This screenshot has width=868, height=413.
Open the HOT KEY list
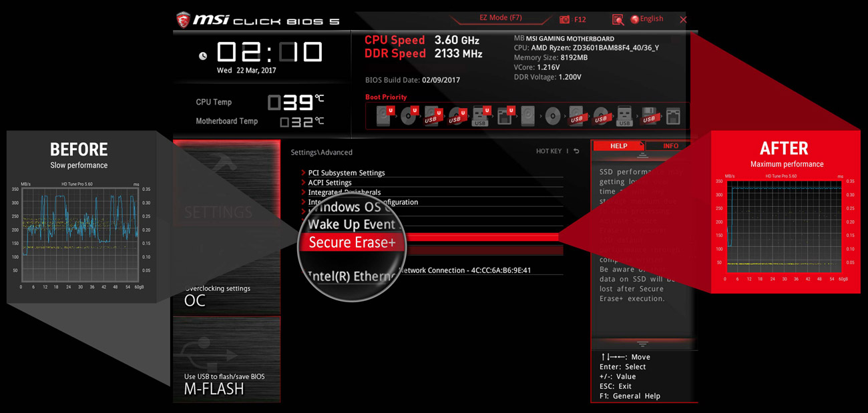click(x=549, y=151)
